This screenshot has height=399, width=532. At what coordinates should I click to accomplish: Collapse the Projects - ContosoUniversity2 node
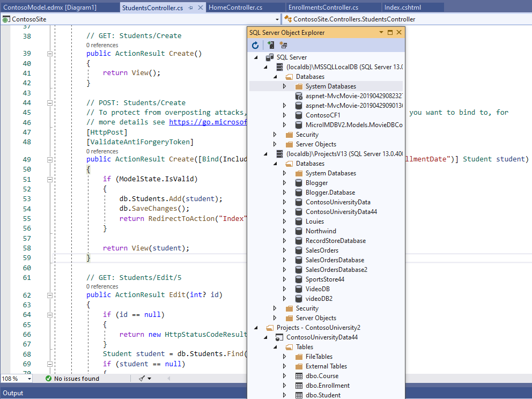click(256, 328)
